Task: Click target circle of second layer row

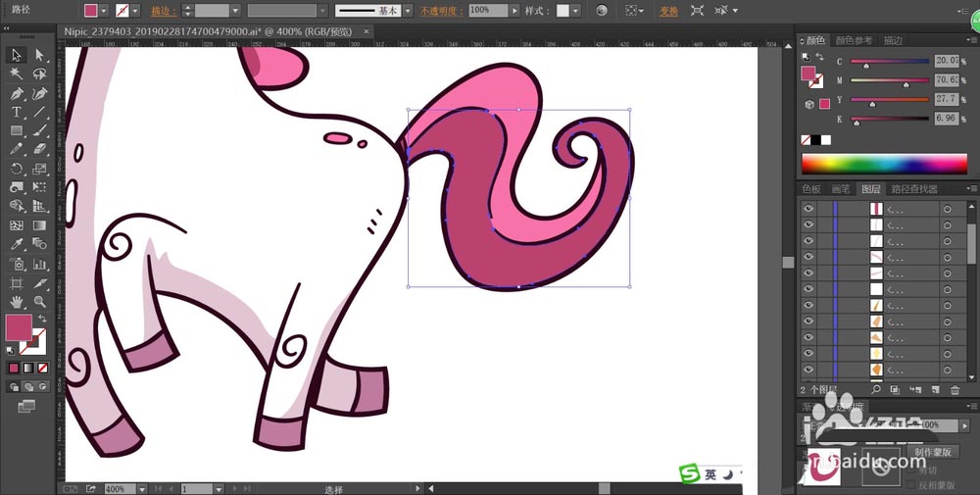Action: pos(948,225)
